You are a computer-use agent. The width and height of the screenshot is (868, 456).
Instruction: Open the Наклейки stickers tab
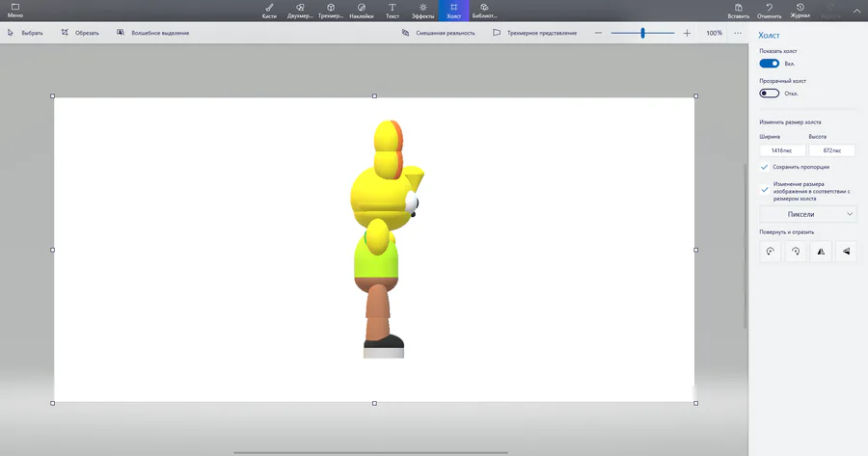coord(362,11)
